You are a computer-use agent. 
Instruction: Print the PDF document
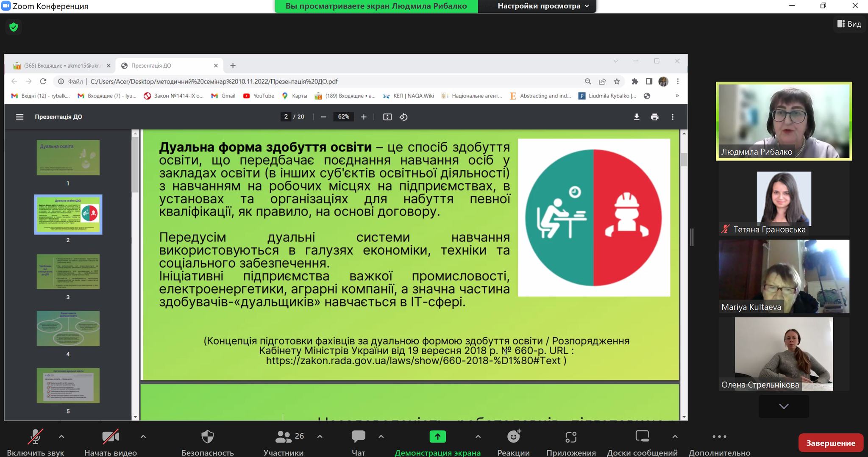tap(655, 117)
